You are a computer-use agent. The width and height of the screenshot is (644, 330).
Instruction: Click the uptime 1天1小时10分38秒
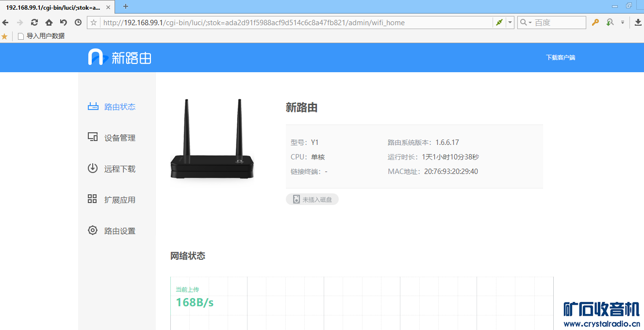tap(450, 157)
